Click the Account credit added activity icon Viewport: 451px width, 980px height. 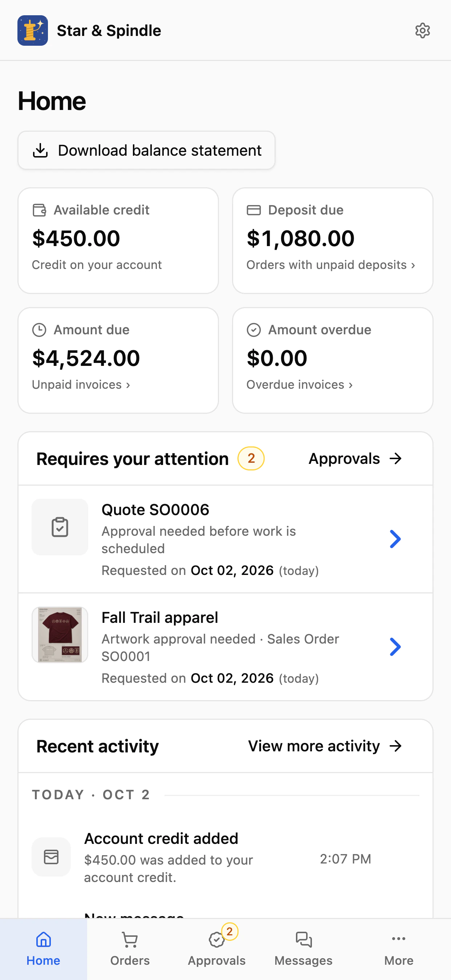tap(51, 857)
